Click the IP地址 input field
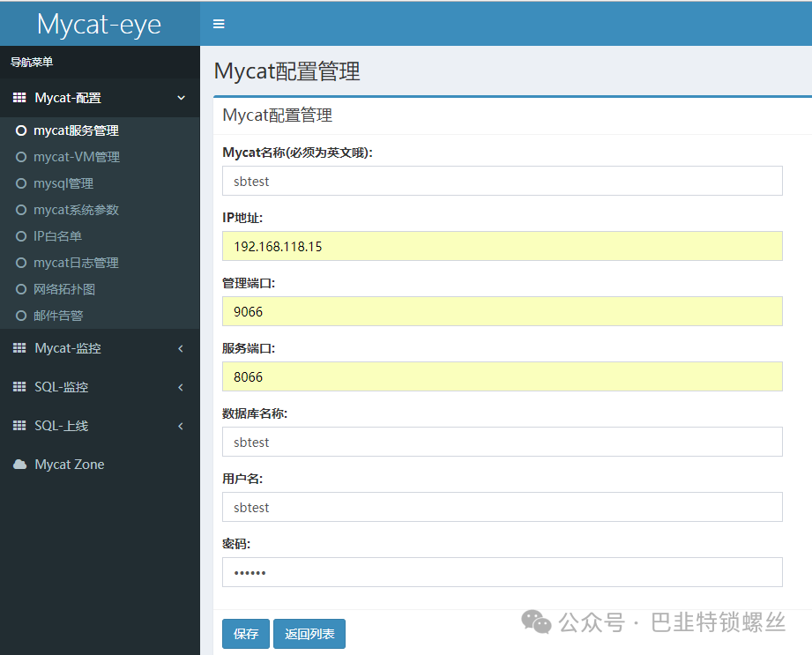 [x=502, y=246]
